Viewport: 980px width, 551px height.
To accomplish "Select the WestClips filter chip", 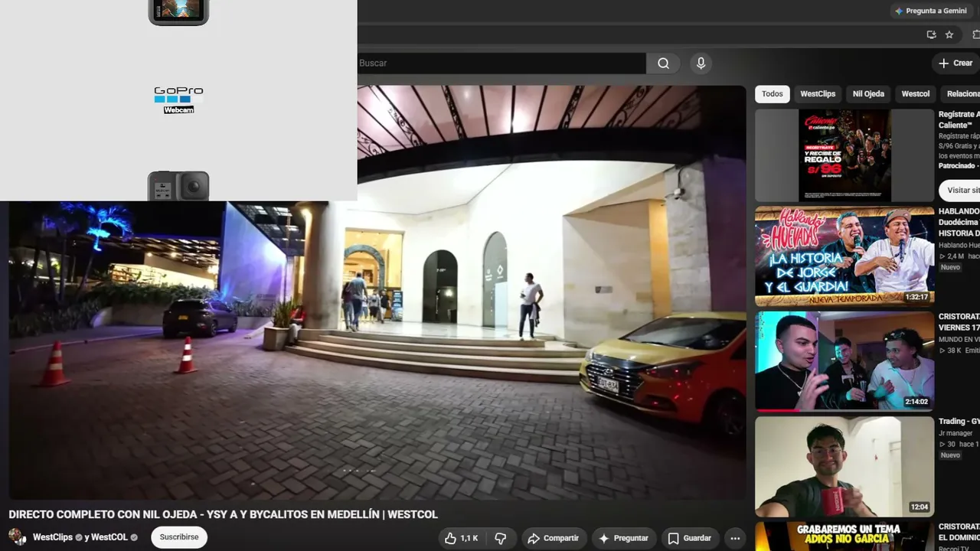I will pyautogui.click(x=818, y=94).
